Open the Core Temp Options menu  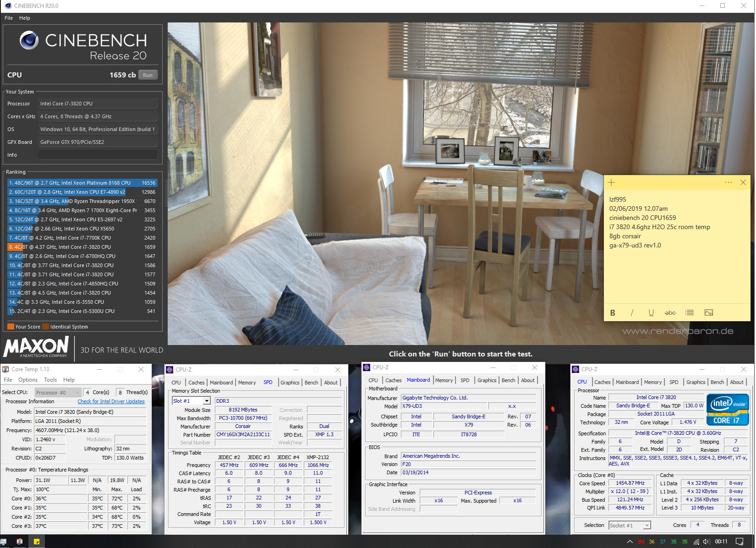click(x=28, y=380)
